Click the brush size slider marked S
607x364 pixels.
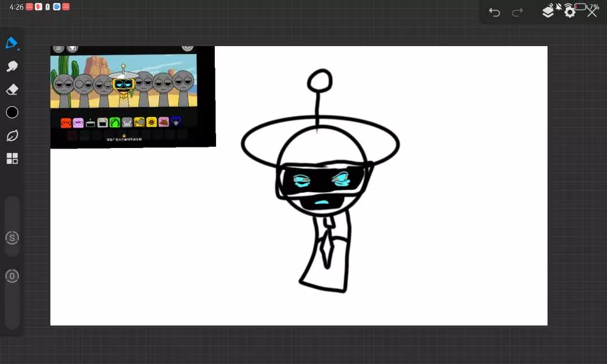pyautogui.click(x=12, y=238)
